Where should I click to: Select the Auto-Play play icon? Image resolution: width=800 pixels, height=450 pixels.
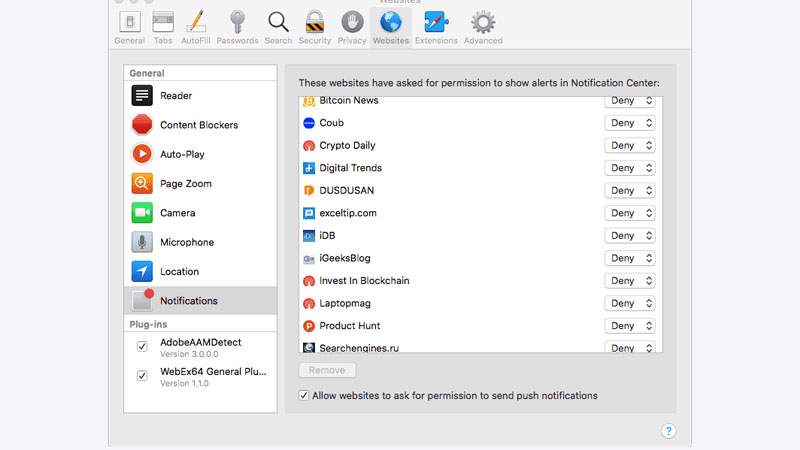click(142, 154)
